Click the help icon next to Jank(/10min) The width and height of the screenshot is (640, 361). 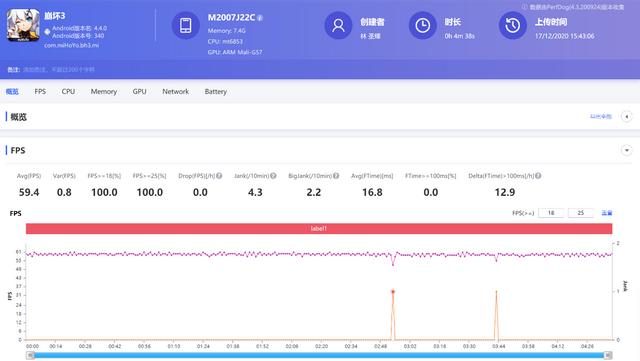[x=273, y=176]
